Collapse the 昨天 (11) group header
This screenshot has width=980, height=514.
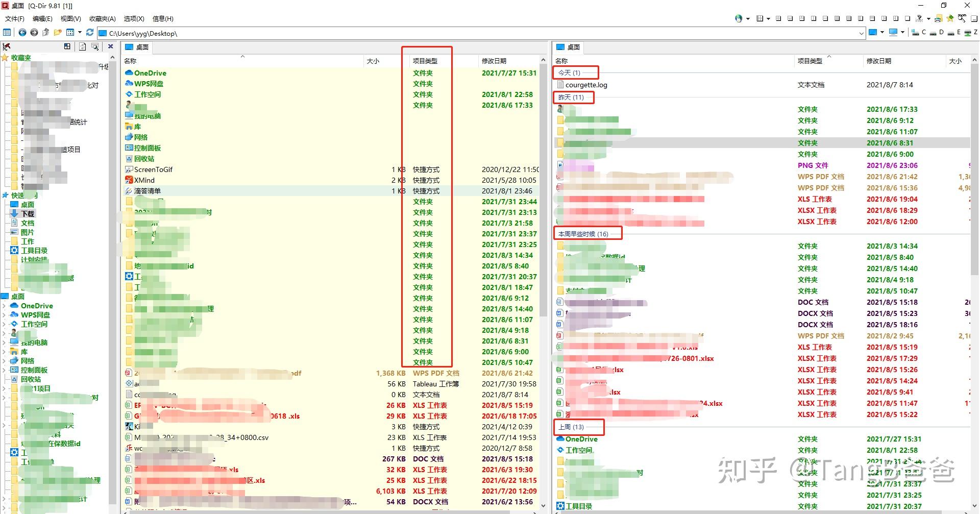click(571, 97)
